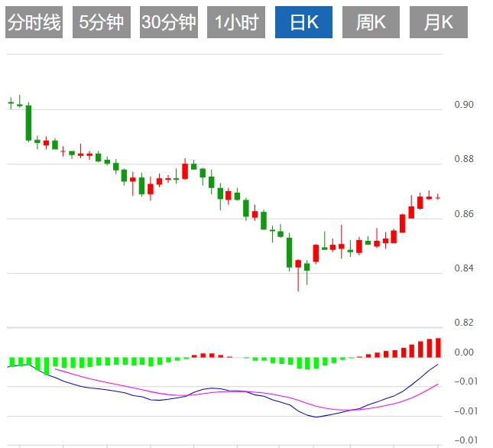Image resolution: width=493 pixels, height=448 pixels.
Task: Click the 0.86 price axis label
Action: [464, 214]
